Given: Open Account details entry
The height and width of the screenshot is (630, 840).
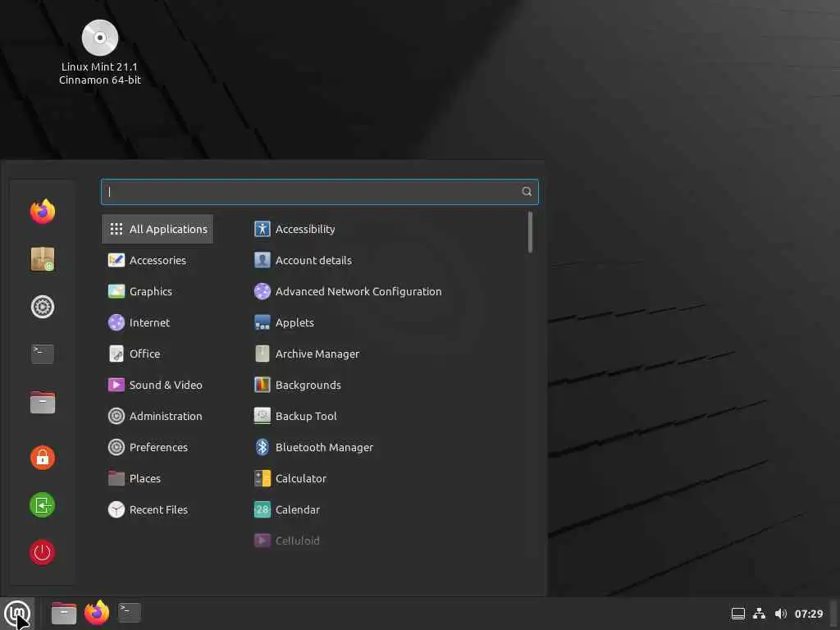Looking at the screenshot, I should [x=304, y=260].
